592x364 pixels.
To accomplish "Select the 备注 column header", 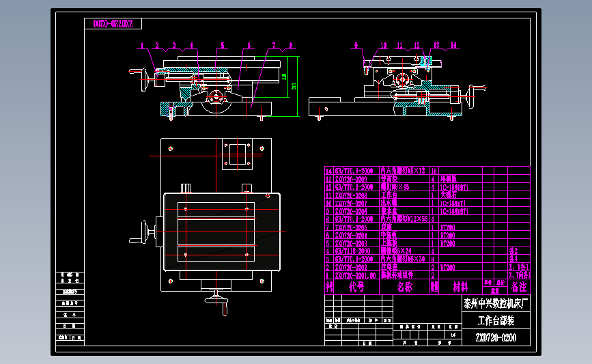I will 519,288.
